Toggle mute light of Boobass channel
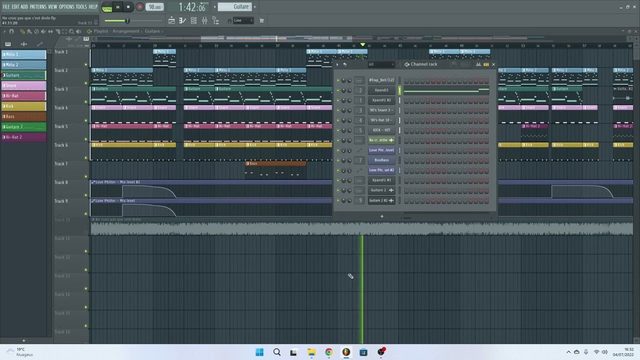Screen dimensions: 640x360 point(338,160)
